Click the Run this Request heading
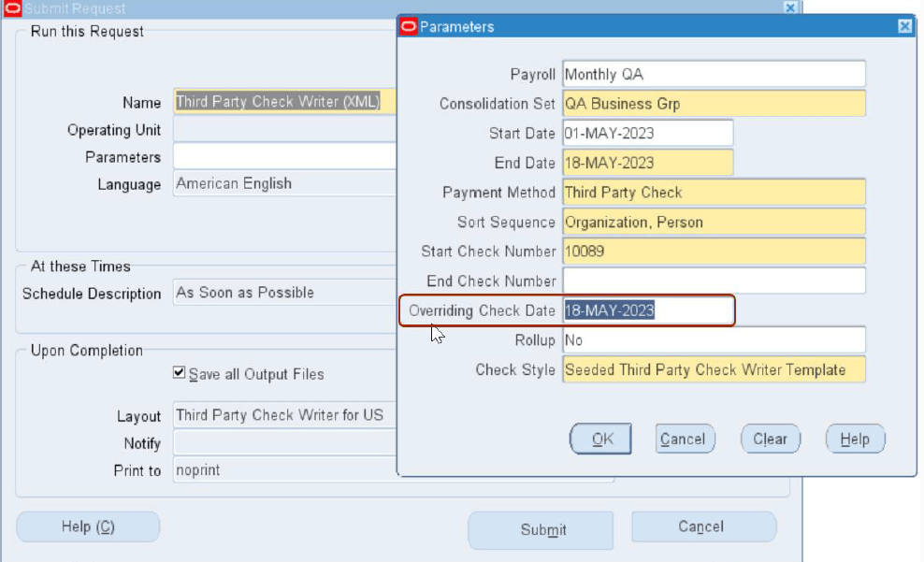The image size is (924, 562). point(87,31)
